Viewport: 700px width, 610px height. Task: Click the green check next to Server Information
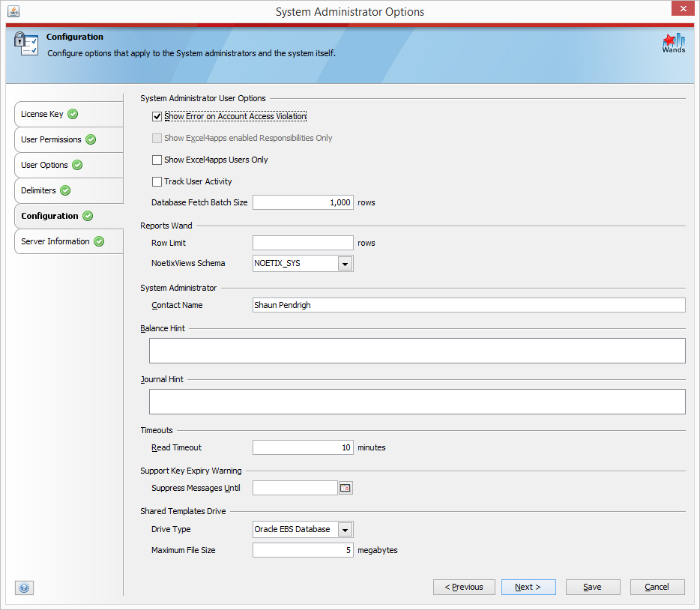click(x=99, y=241)
